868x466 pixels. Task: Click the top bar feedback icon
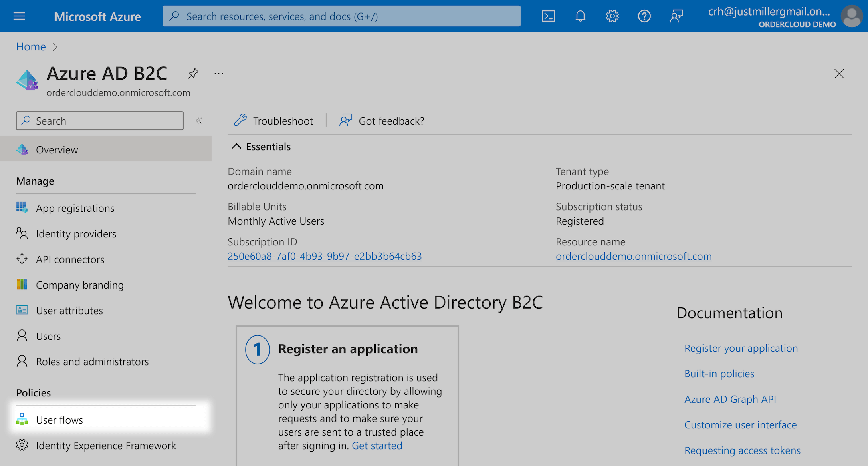click(676, 16)
